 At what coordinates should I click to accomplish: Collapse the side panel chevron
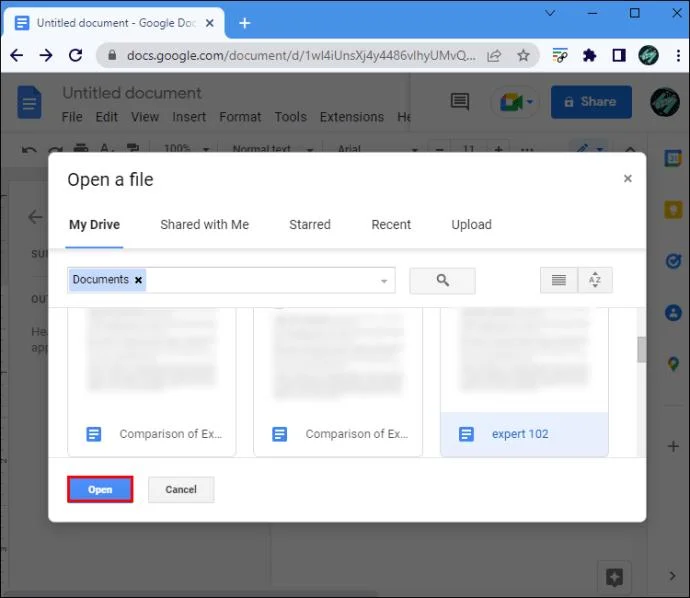click(x=672, y=576)
